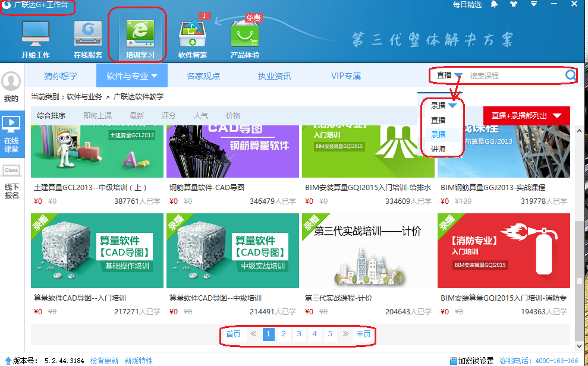Image resolution: width=588 pixels, height=366 pixels.
Task: Click the version upgrade arrow icon
Action: [x=8, y=361]
